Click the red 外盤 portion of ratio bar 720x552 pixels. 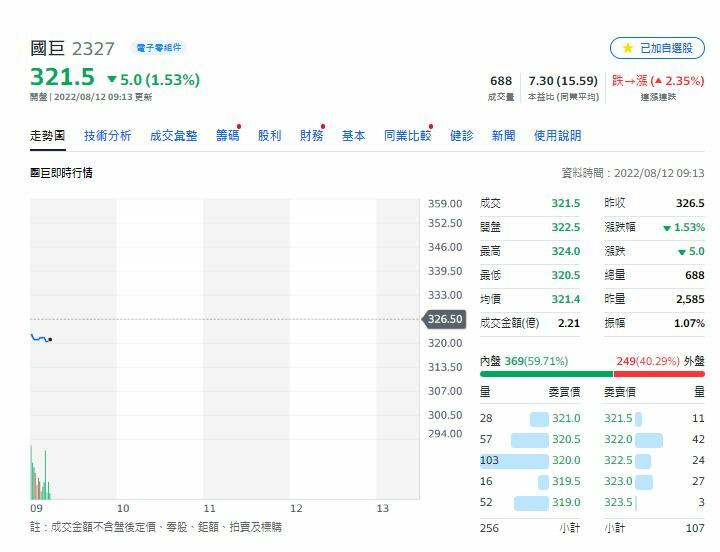click(659, 374)
